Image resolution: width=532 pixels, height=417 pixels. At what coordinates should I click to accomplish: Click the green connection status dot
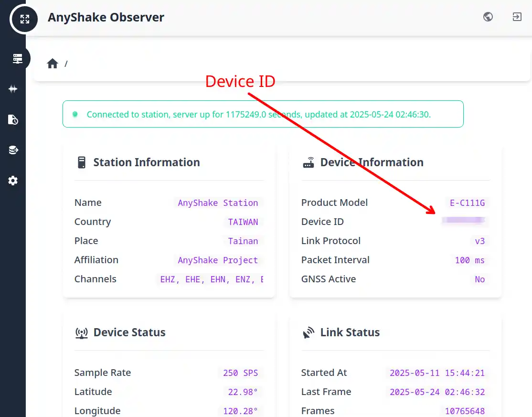tap(75, 114)
